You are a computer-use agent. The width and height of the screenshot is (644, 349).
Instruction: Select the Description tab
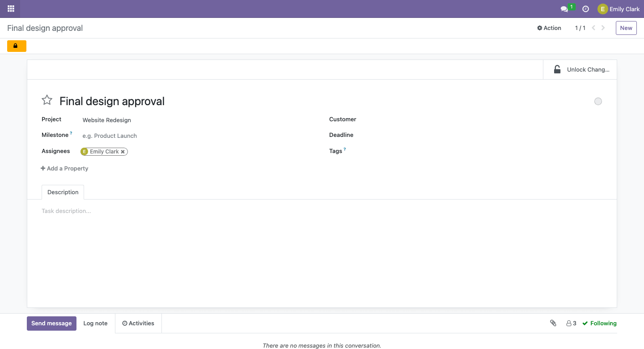[x=63, y=192]
